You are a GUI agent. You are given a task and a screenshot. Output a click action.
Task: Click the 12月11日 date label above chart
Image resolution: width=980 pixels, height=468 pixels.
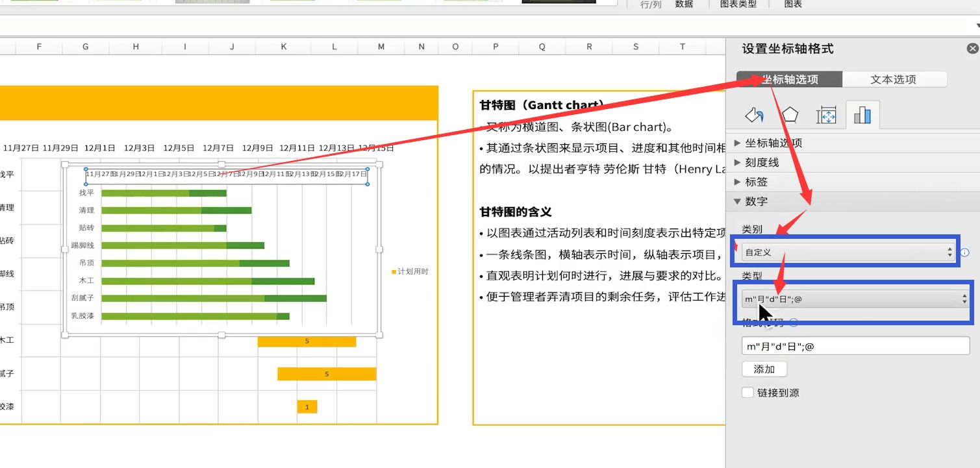[297, 148]
